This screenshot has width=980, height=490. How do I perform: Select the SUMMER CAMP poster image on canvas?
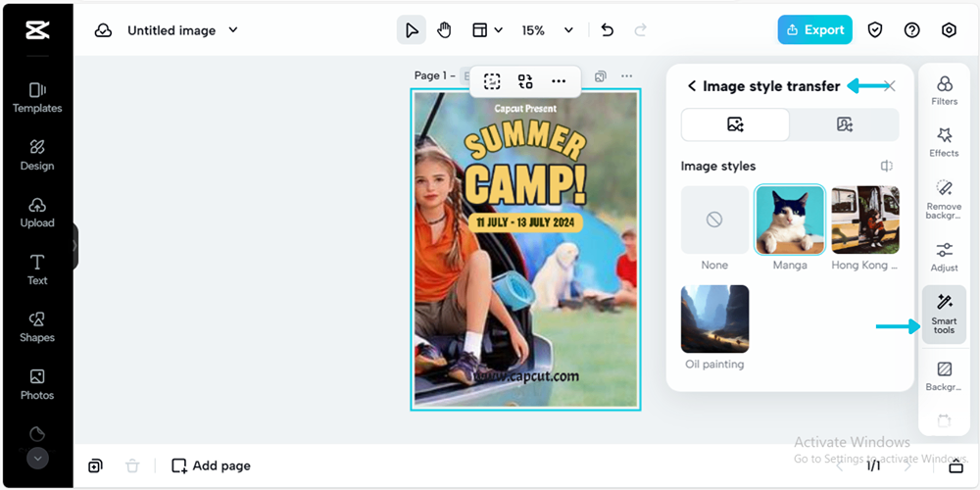[x=525, y=249]
